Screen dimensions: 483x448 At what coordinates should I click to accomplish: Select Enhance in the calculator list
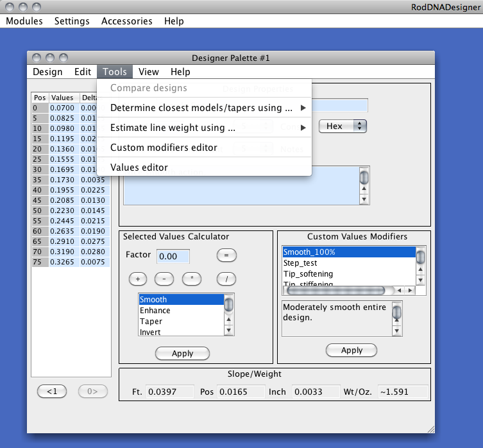[182, 310]
